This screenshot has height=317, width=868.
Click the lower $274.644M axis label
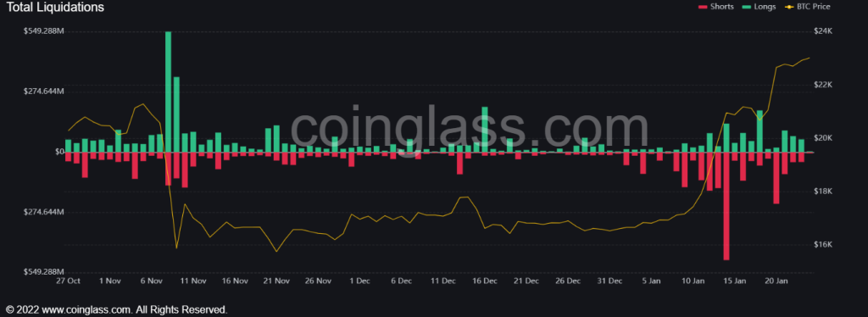pos(43,212)
